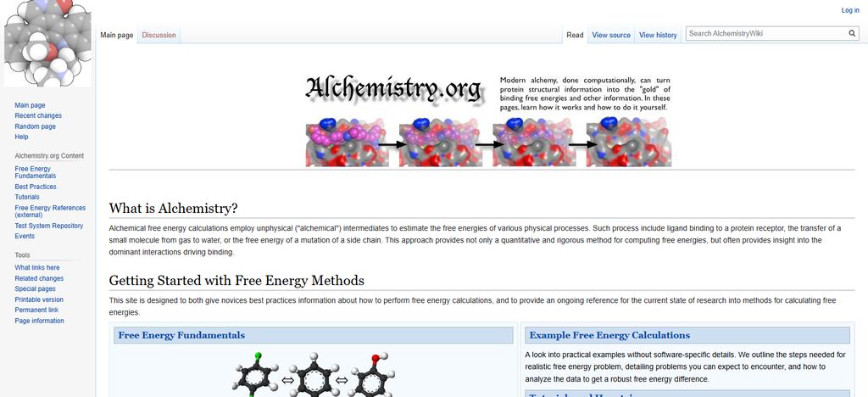Open the Tutorials sidebar link
868x397 pixels.
pos(27,197)
